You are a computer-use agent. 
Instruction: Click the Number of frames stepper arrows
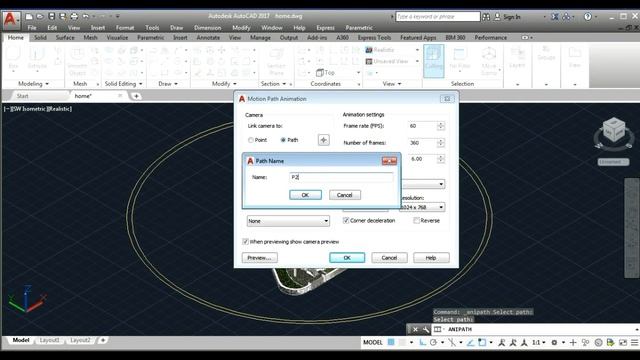coord(440,143)
